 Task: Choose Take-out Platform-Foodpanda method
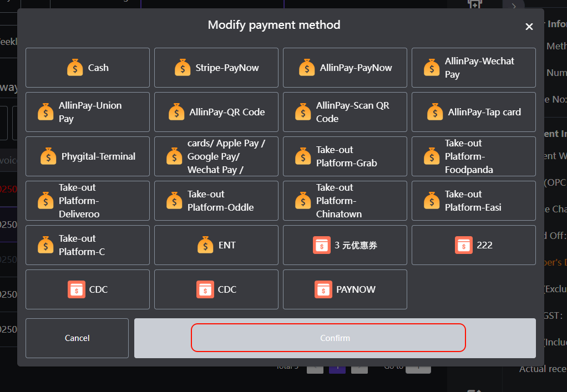473,156
